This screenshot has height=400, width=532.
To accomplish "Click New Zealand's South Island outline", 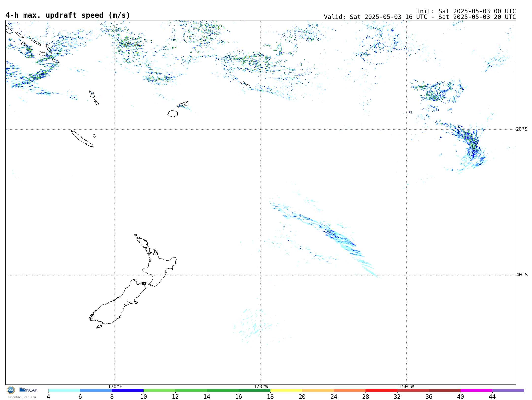I will point(116,304).
